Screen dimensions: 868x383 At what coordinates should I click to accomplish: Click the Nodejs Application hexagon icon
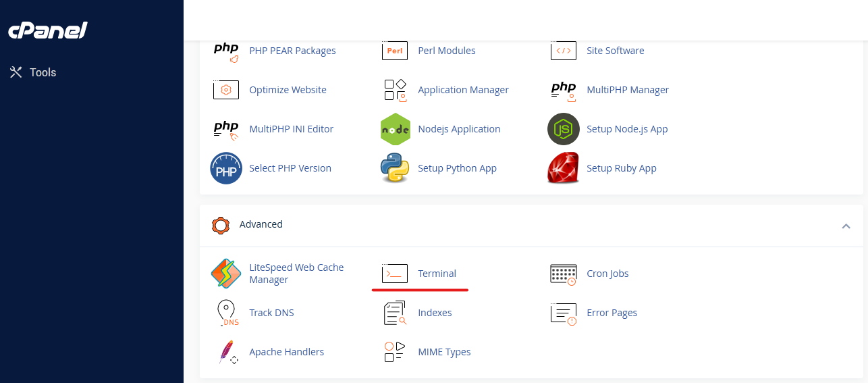point(395,129)
